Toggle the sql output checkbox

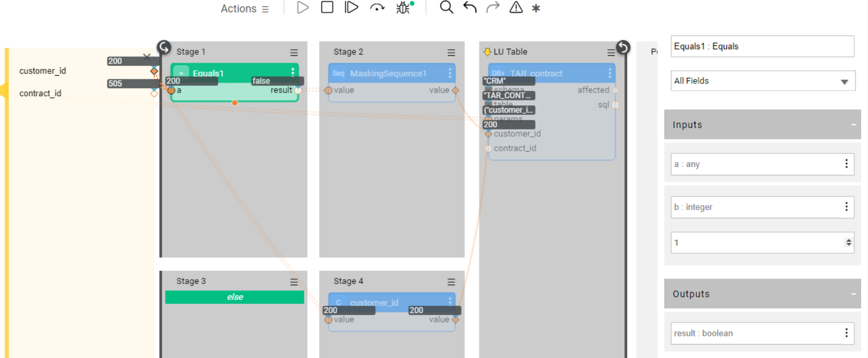(615, 105)
